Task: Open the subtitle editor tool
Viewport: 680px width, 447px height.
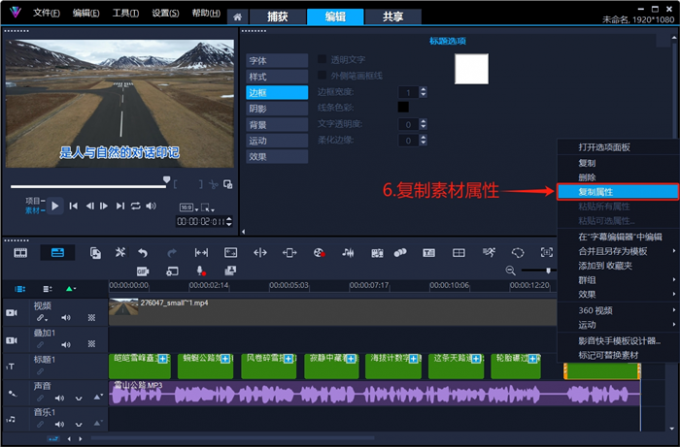Action: 428,253
